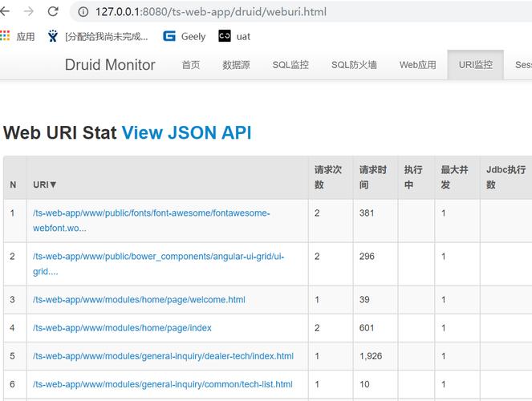This screenshot has width=532, height=401.
Task: Sort by the URI column arrow
Action: (53, 184)
